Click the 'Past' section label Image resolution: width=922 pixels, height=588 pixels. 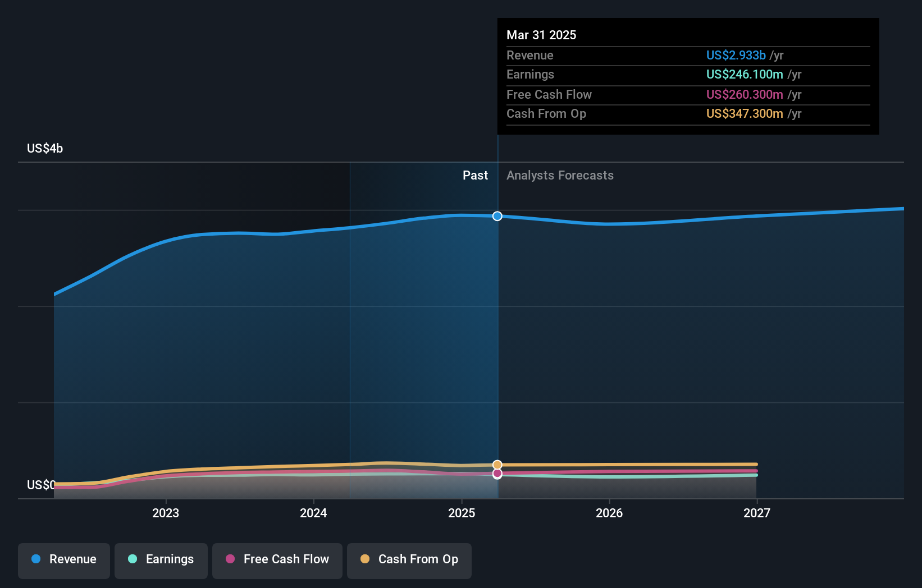[475, 175]
